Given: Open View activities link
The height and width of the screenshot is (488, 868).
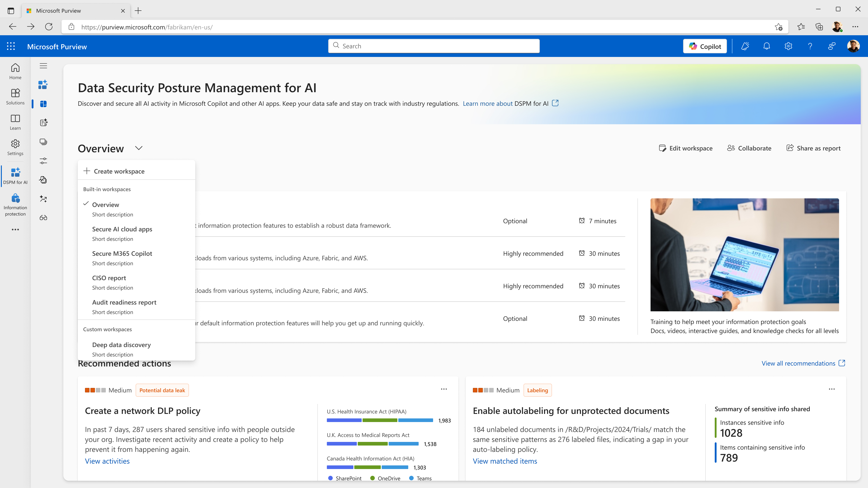Looking at the screenshot, I should [x=107, y=461].
